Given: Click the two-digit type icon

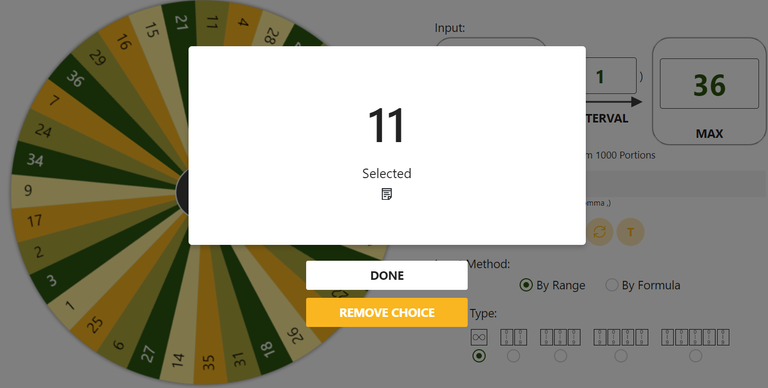Looking at the screenshot, I should (x=513, y=338).
